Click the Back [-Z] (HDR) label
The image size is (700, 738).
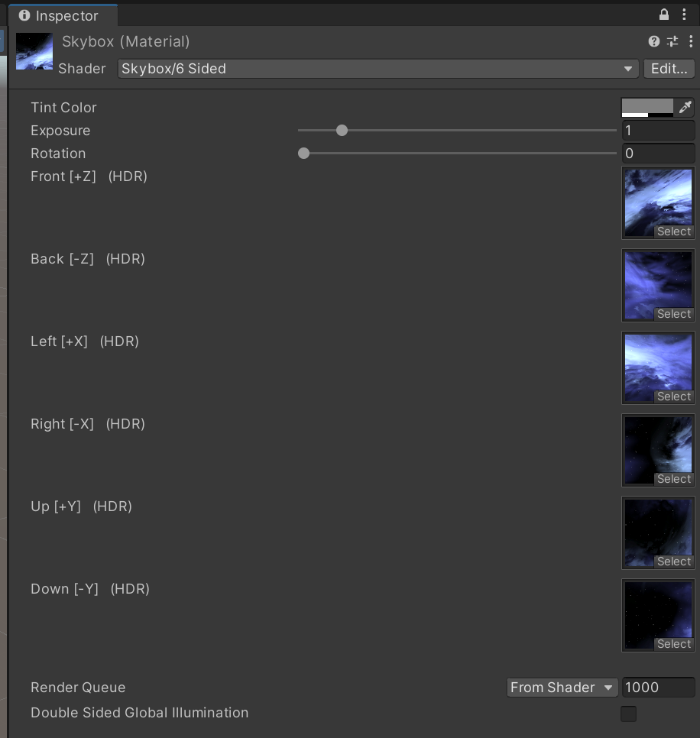point(88,259)
